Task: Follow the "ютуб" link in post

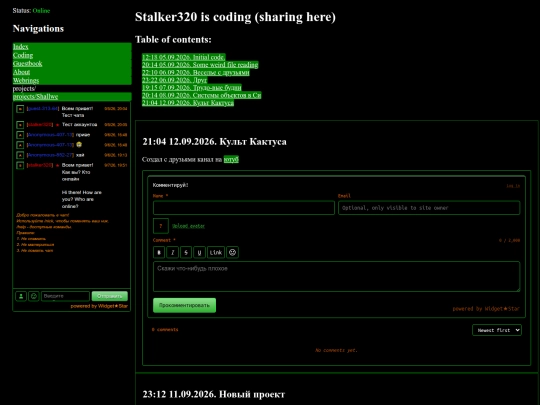Action: (231, 159)
